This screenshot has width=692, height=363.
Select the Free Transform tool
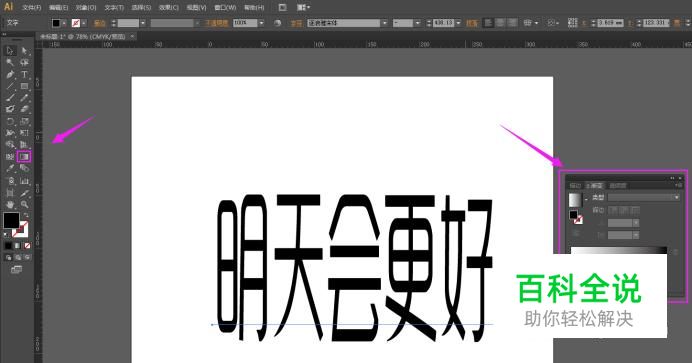pos(24,133)
